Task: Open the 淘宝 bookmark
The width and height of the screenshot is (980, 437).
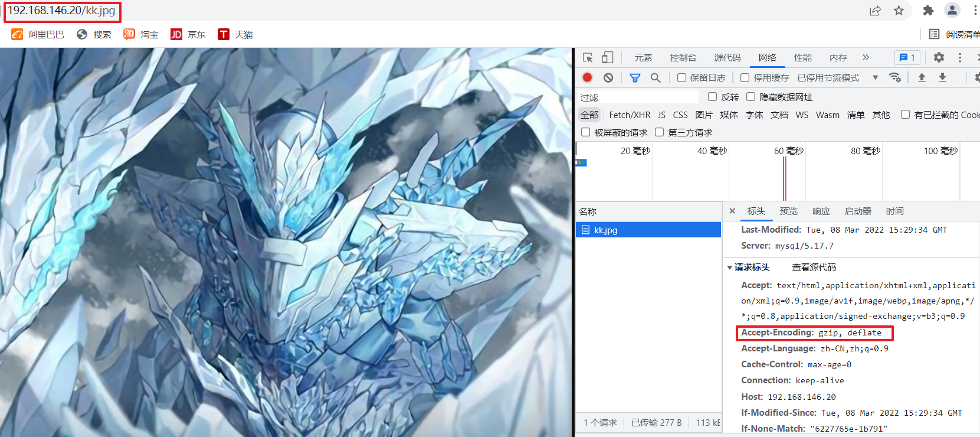Action: tap(141, 34)
